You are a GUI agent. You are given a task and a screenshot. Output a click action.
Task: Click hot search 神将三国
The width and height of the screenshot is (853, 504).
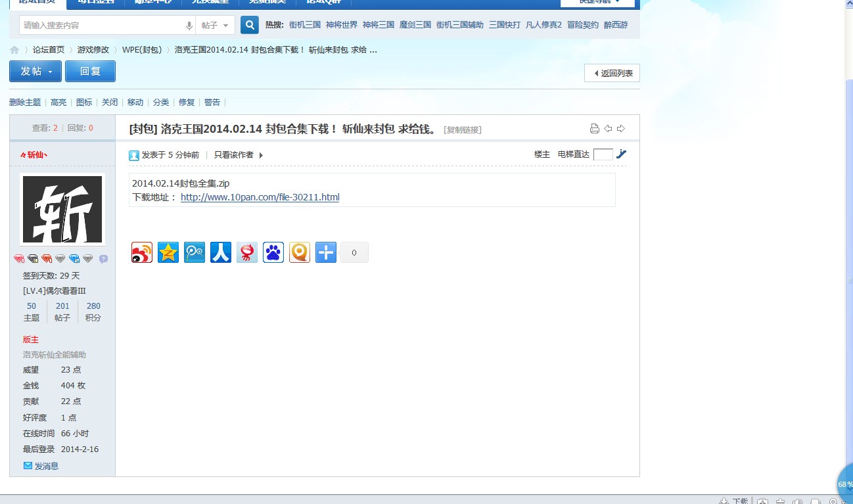(x=379, y=25)
